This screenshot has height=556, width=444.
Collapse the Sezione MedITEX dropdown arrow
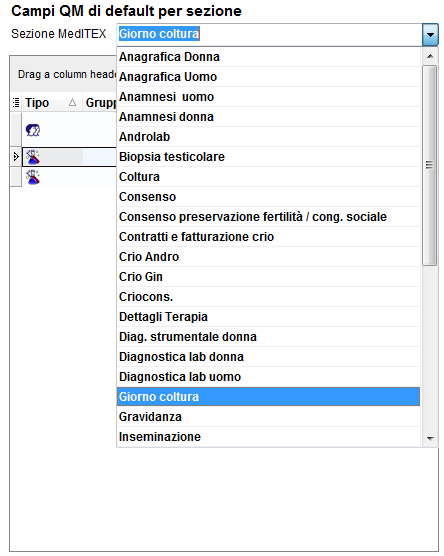pos(430,34)
